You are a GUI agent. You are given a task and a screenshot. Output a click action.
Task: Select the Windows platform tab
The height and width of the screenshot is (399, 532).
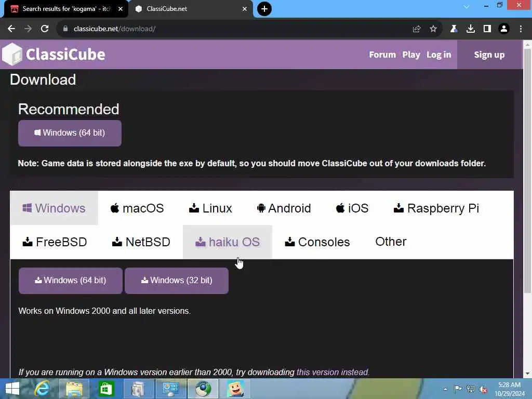click(x=54, y=208)
